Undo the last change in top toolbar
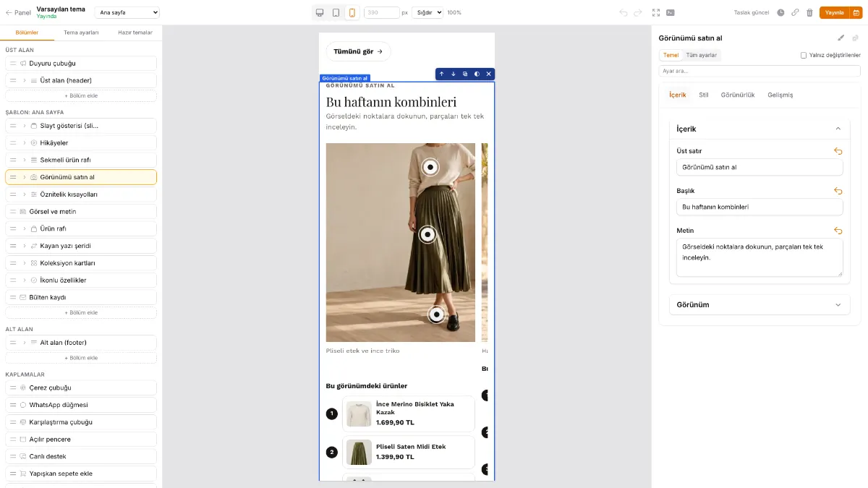This screenshot has width=868, height=488. [x=624, y=12]
